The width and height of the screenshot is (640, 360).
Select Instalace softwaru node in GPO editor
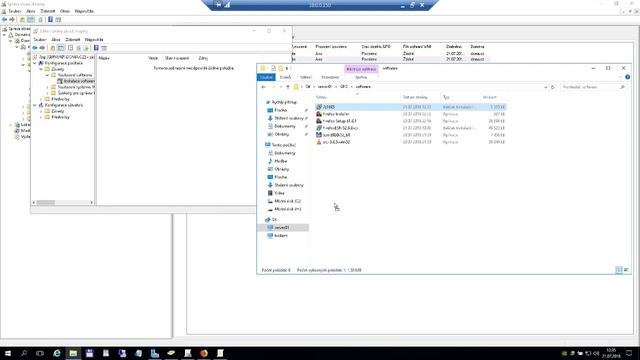pos(79,81)
